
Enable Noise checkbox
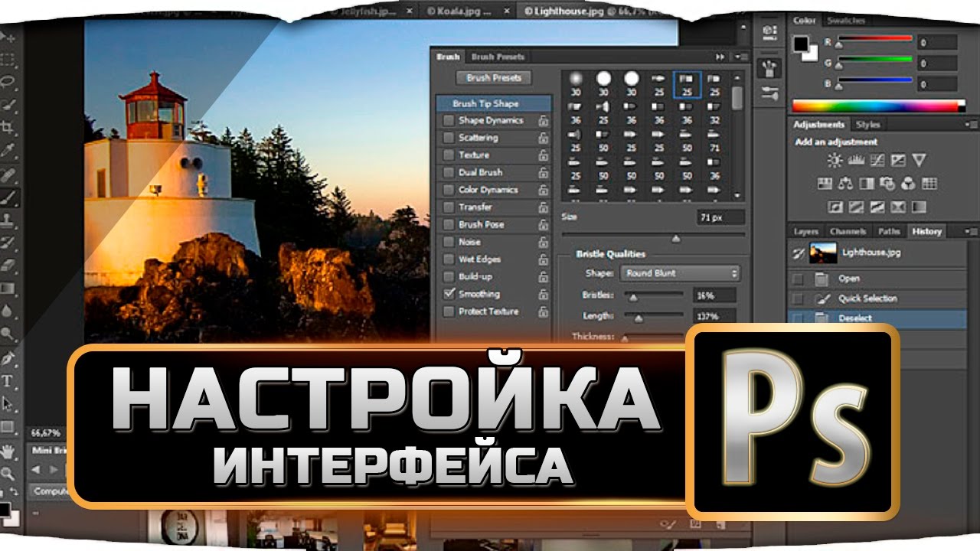point(449,243)
